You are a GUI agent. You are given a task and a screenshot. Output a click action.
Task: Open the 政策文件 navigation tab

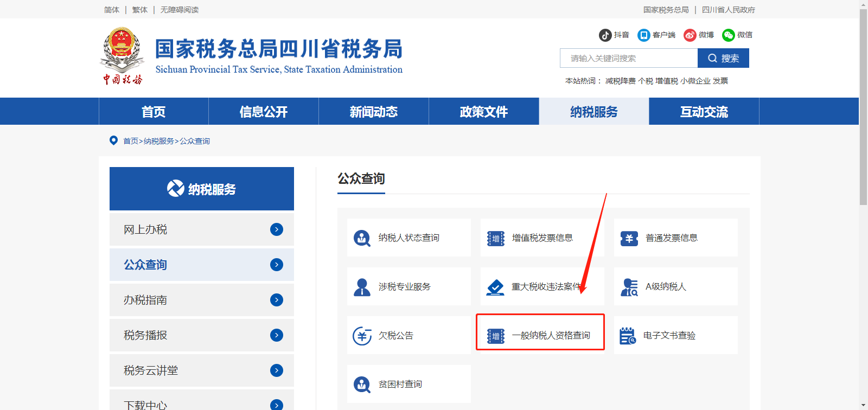[x=484, y=112]
